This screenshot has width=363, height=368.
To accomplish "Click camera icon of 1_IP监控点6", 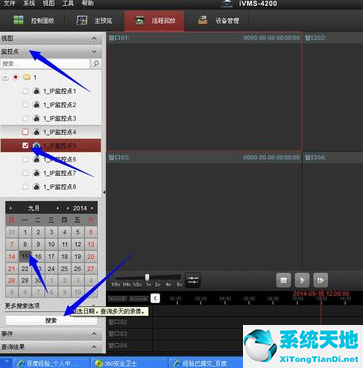I will point(37,159).
